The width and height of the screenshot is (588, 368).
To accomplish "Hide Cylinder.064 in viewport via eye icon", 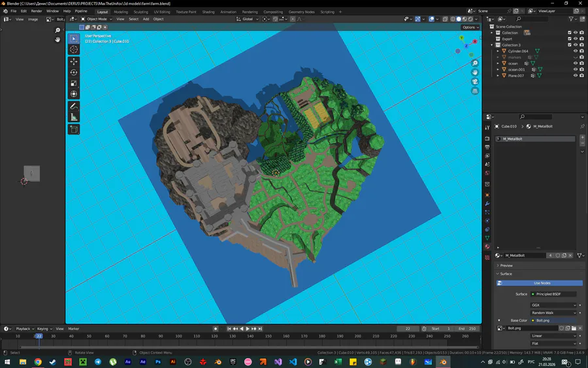I will click(575, 51).
